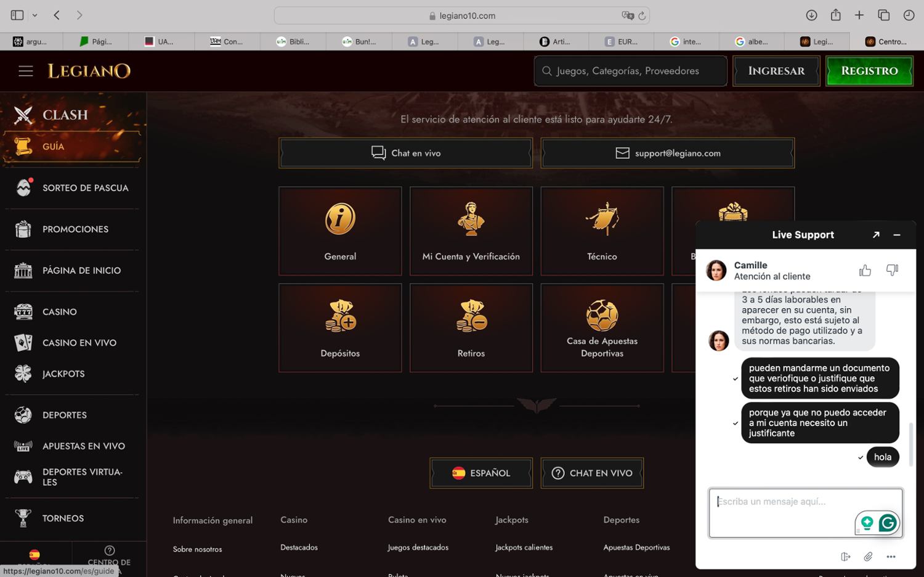Minimize the Live Support chat panel

(x=897, y=235)
